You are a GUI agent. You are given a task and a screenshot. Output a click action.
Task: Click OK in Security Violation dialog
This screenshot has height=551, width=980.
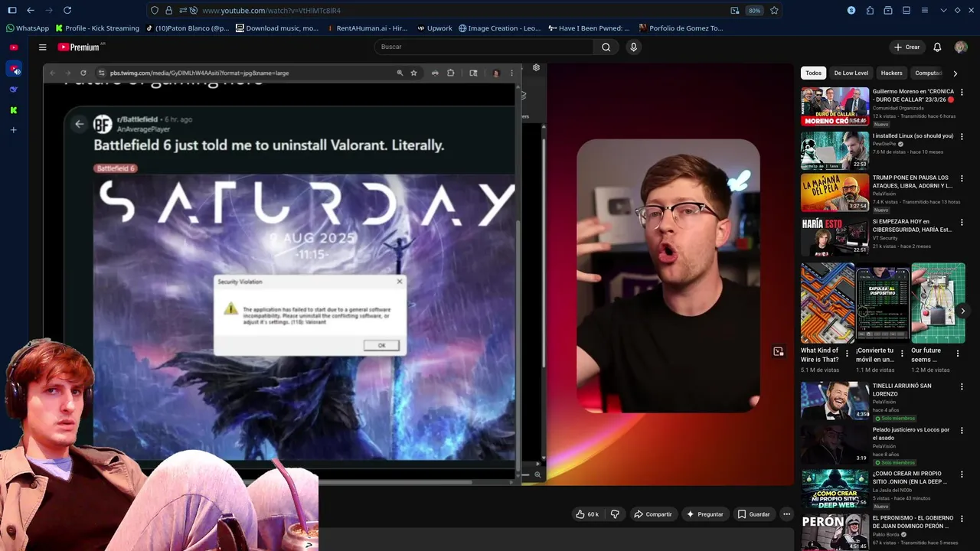tap(381, 345)
